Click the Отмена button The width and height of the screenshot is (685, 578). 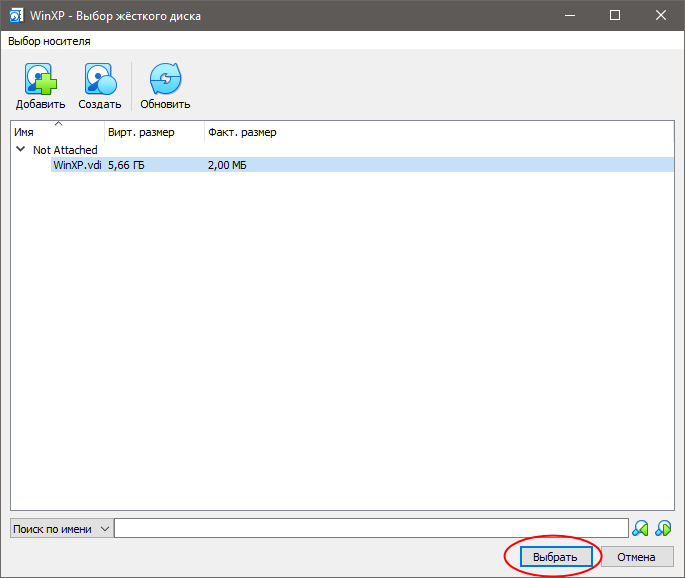636,557
